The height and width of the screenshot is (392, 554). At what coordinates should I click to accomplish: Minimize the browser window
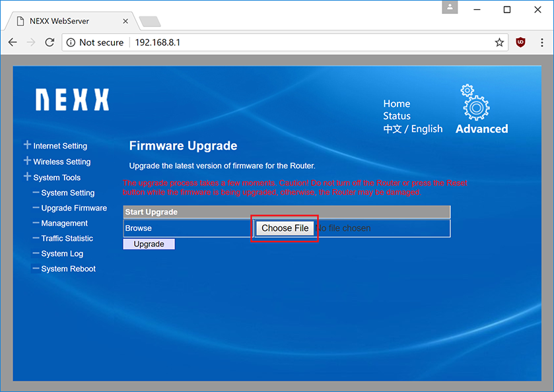tap(477, 9)
